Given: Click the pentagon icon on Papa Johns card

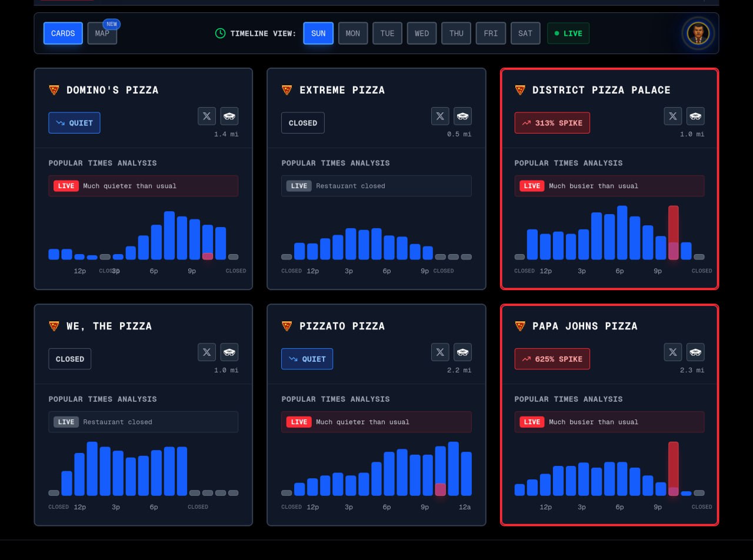Looking at the screenshot, I should pyautogui.click(x=695, y=352).
